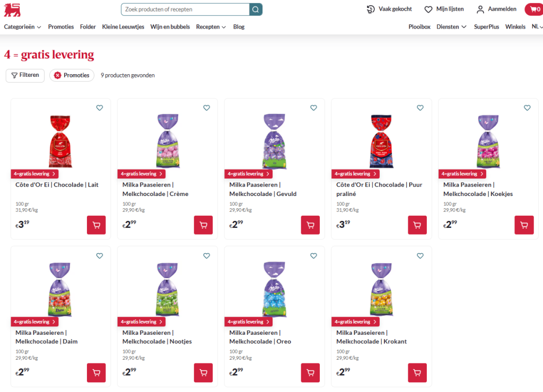The image size is (543, 392).
Task: Favorite Milka Paaseieren Nootjes with heart
Action: point(207,256)
